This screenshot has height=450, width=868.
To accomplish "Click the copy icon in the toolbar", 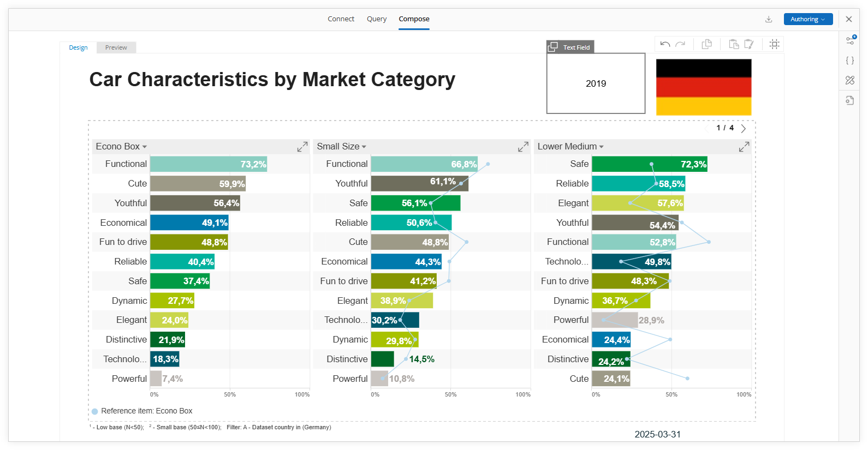I will [x=706, y=44].
